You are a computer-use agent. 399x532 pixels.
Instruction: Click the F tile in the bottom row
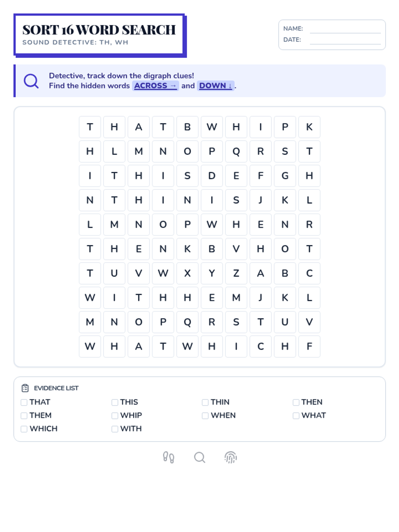pyautogui.click(x=309, y=346)
